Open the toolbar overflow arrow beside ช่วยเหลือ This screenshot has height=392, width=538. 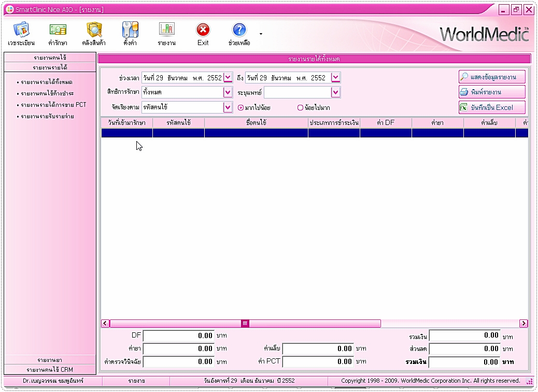click(261, 34)
